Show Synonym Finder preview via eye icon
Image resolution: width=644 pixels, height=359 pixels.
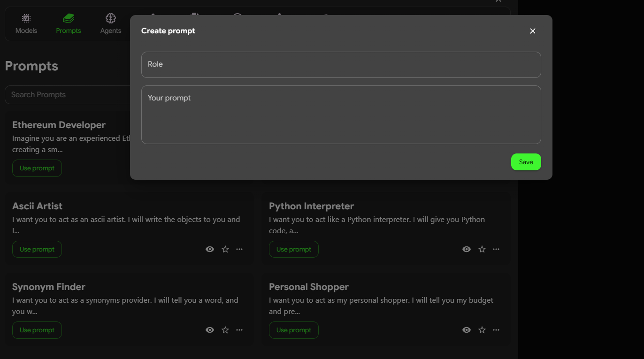[209, 330]
